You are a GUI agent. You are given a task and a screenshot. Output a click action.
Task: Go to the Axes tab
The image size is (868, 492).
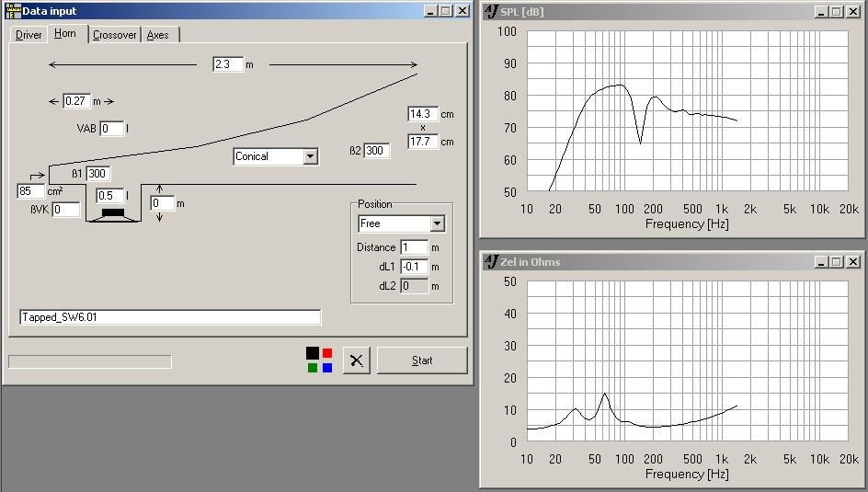pyautogui.click(x=158, y=35)
